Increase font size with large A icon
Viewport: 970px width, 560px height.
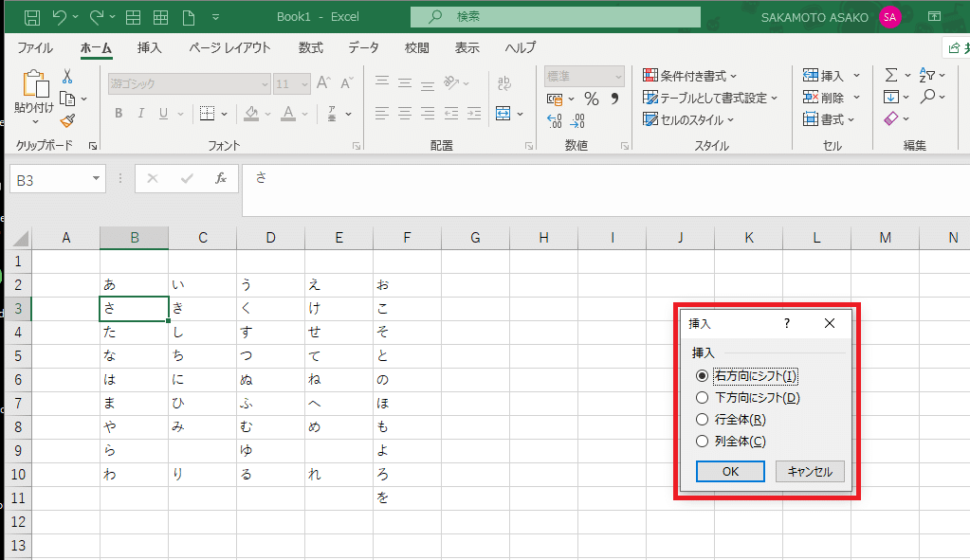(x=323, y=82)
